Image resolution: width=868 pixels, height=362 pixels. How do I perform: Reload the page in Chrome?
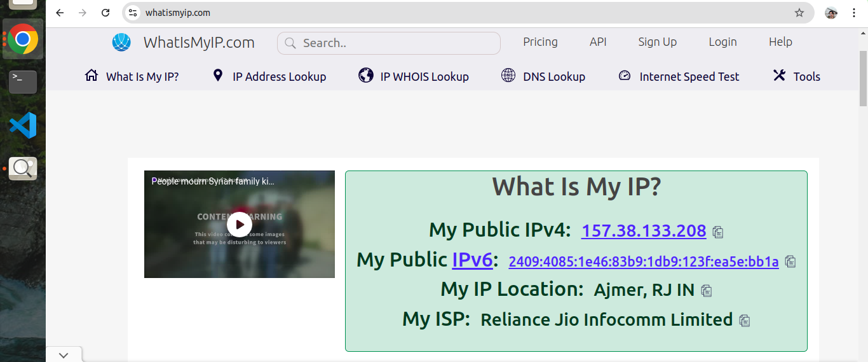click(106, 13)
